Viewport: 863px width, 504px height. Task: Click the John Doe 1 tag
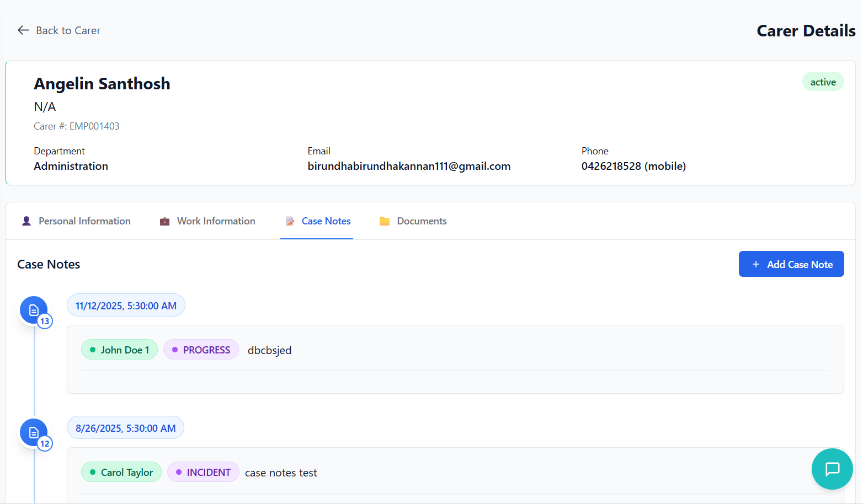119,350
